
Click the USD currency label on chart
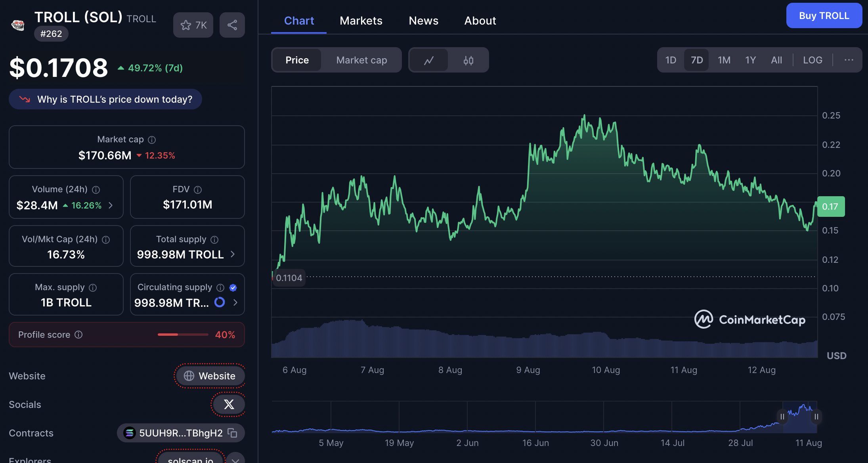[x=836, y=356]
